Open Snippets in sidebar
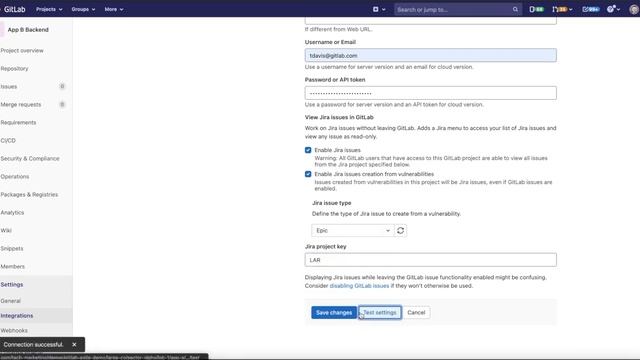 pyautogui.click(x=12, y=248)
